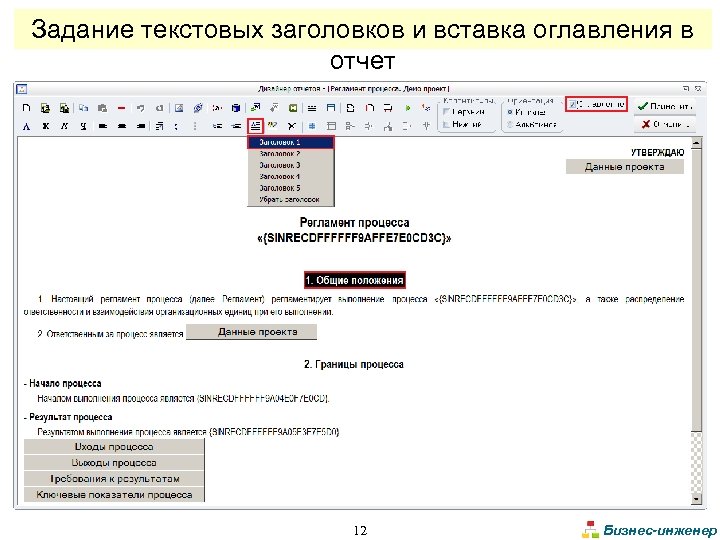Click the Требования к результатам block

coord(114,479)
